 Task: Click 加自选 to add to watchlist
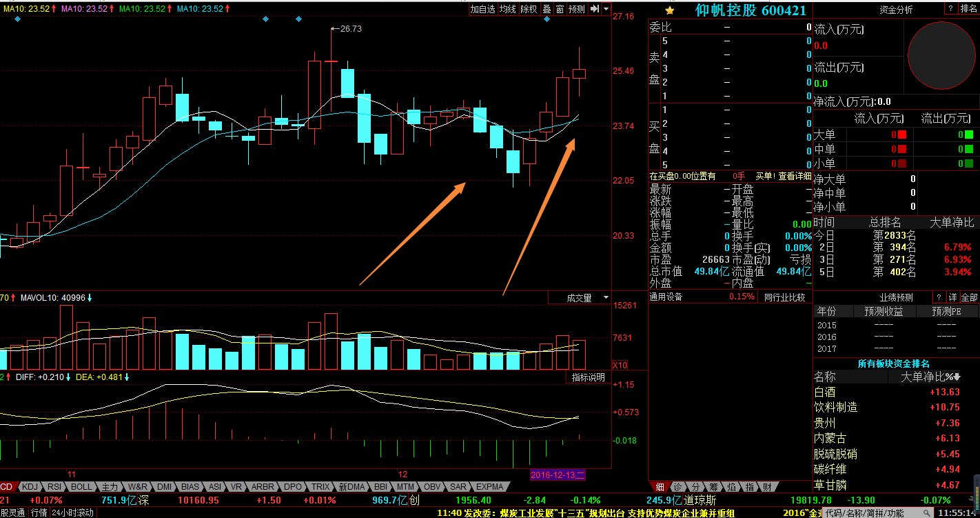coord(482,9)
